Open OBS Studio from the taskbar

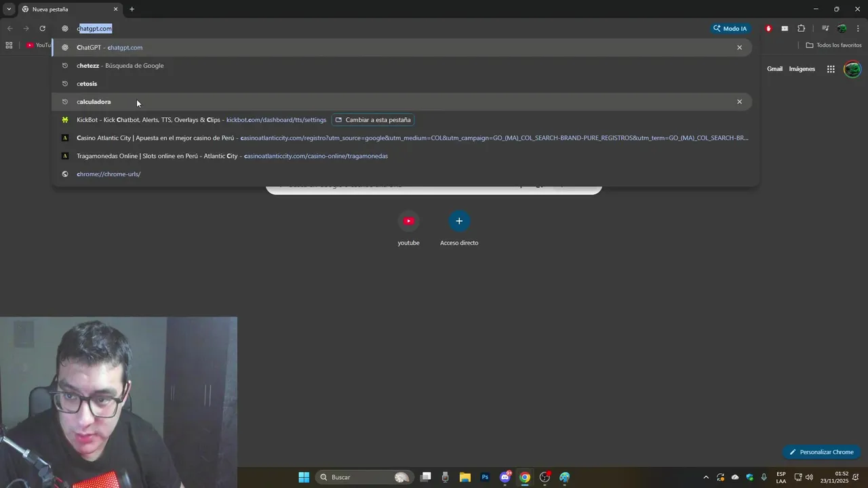[545, 477]
